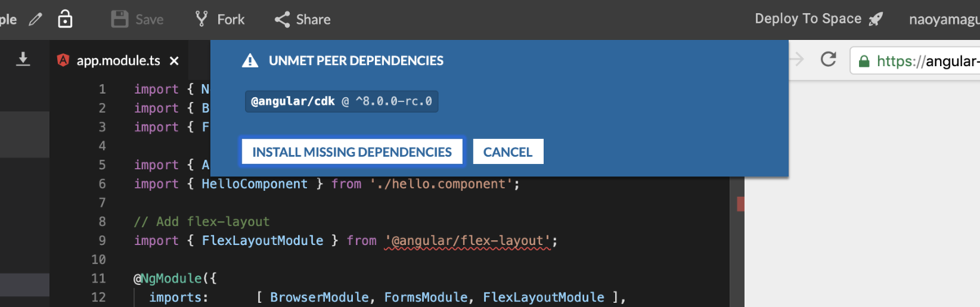Click the '@angular/flex-layout' import string
Image resolution: width=980 pixels, height=307 pixels.
click(468, 241)
